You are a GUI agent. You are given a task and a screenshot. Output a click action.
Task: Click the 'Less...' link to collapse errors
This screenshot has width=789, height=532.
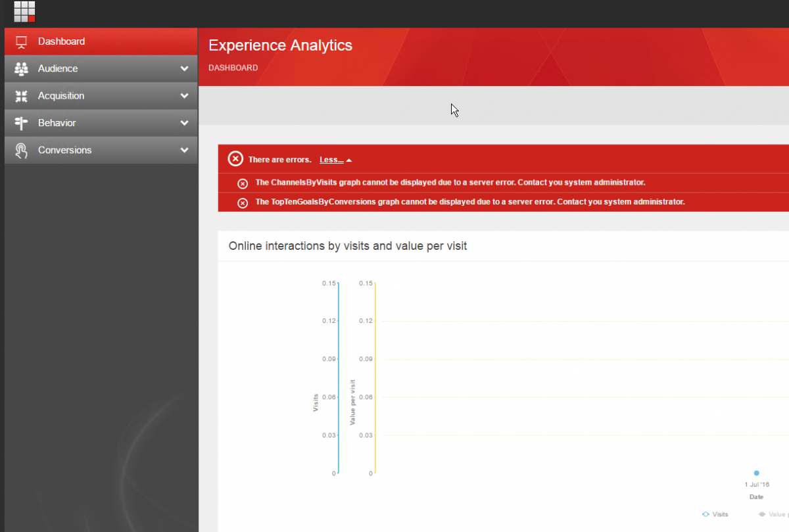tap(332, 160)
